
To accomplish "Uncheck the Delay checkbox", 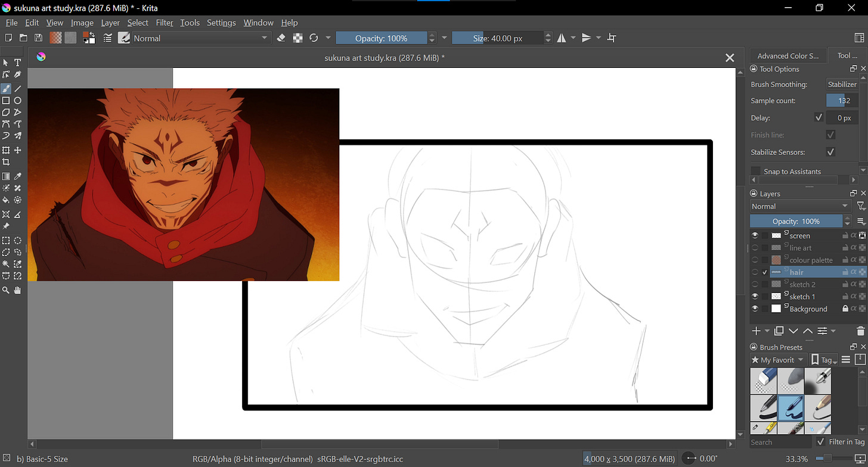I will point(819,118).
